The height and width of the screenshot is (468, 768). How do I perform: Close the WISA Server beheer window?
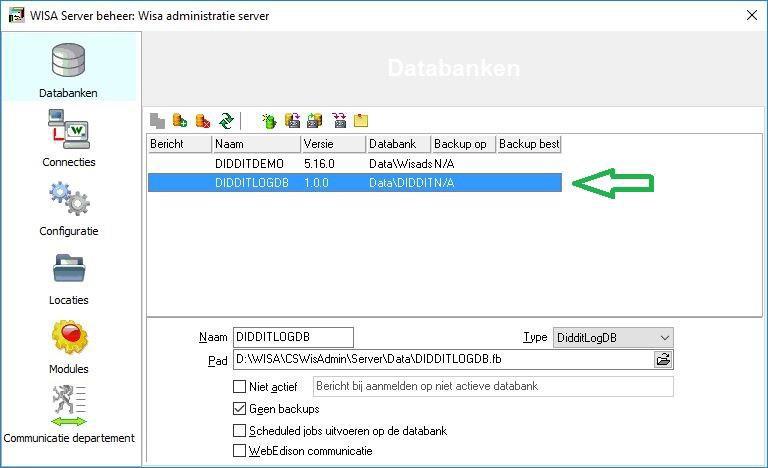click(x=752, y=15)
